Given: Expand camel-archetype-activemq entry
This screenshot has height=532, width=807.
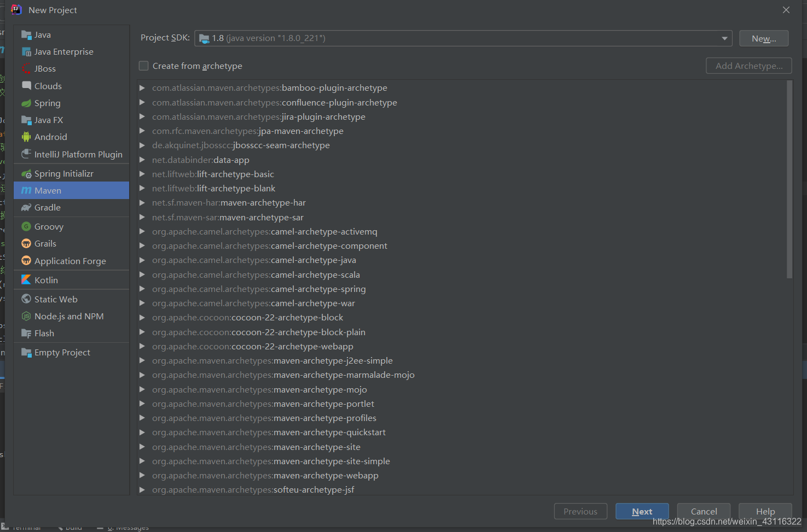Looking at the screenshot, I should coord(142,231).
